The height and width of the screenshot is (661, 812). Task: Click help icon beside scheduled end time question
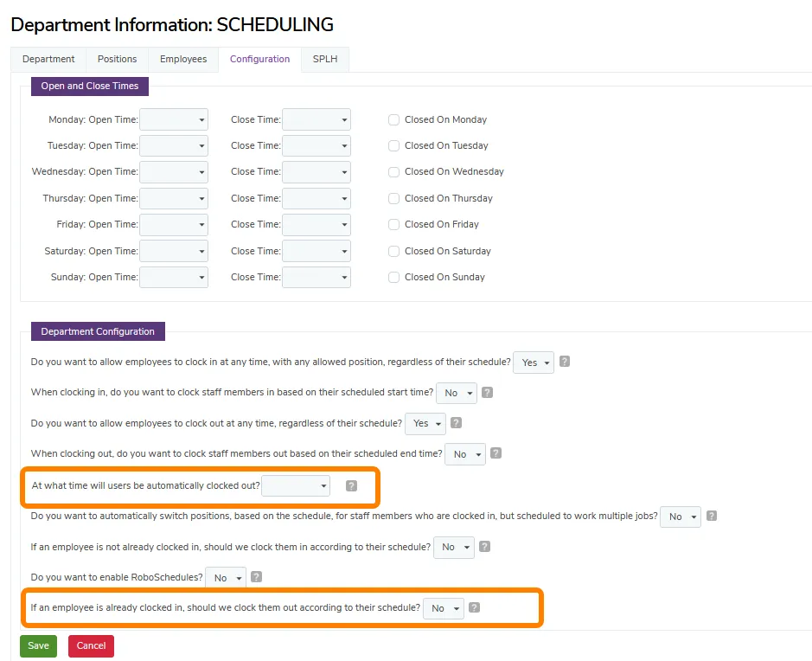coord(496,453)
